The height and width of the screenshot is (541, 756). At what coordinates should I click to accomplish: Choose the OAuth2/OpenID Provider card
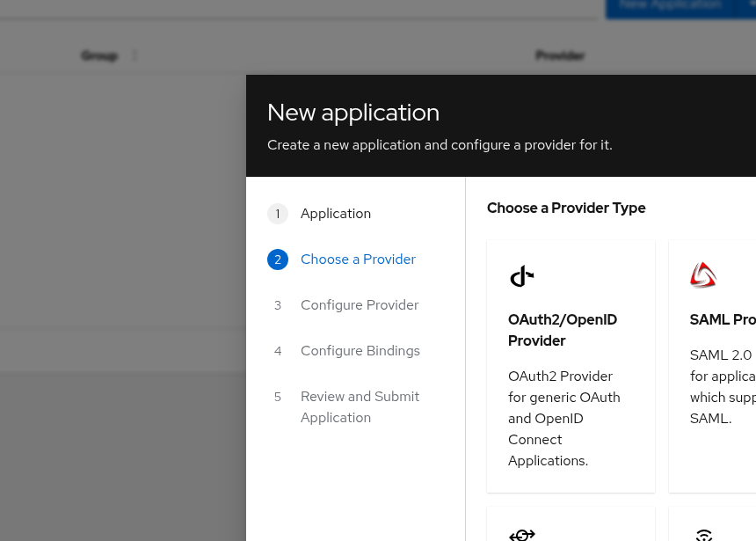(571, 366)
